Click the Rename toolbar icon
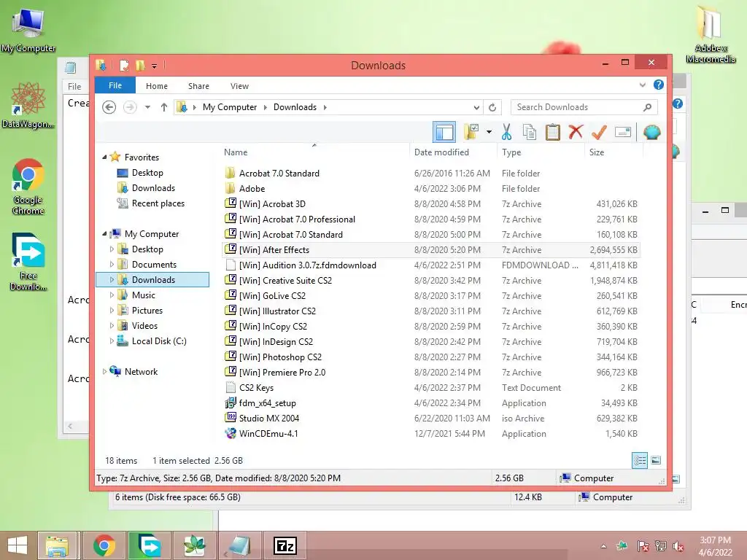Screen dimensions: 747x560 click(623, 132)
